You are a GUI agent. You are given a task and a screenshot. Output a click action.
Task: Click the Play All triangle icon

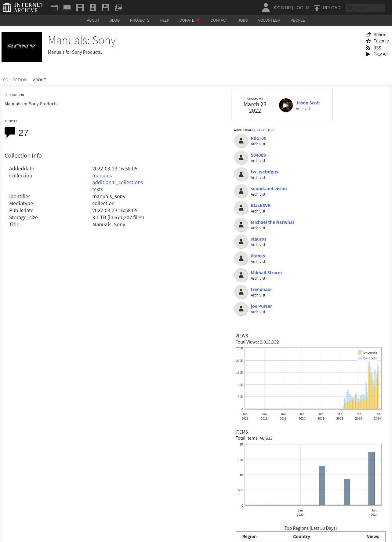tap(368, 54)
